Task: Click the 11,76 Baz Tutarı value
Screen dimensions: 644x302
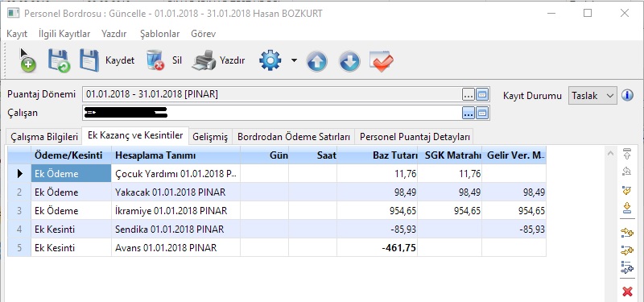Action: (x=406, y=174)
